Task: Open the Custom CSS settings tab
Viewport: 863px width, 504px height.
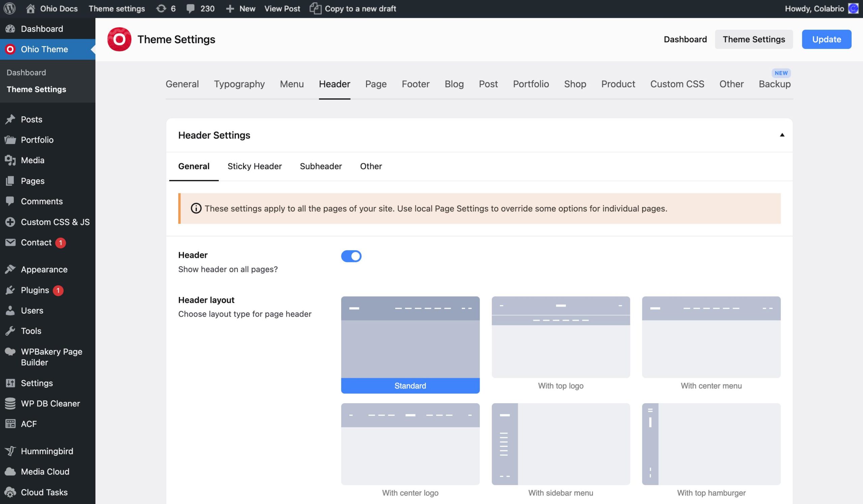Action: (677, 84)
